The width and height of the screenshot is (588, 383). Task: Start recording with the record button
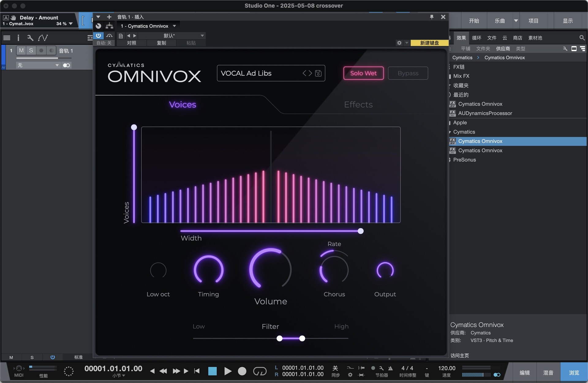point(242,371)
